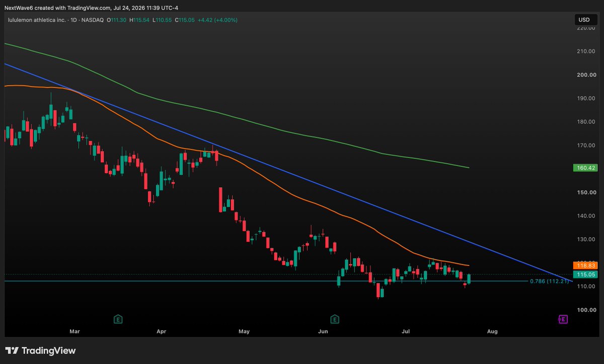Viewport: 604px width, 364px height.
Task: Click the 200.00 price axis label
Action: 587,75
